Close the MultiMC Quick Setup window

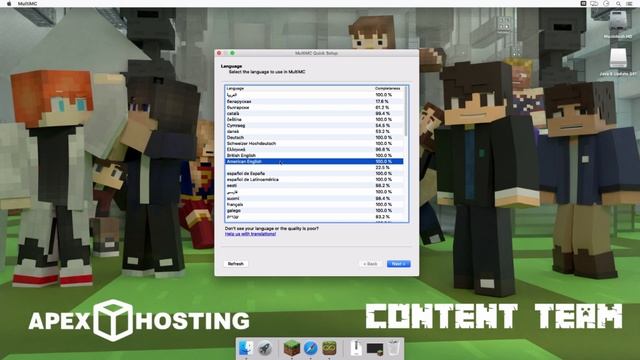coord(219,53)
